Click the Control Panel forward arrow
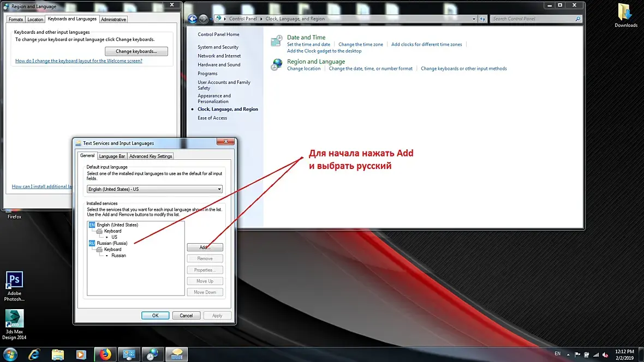 coord(203,19)
